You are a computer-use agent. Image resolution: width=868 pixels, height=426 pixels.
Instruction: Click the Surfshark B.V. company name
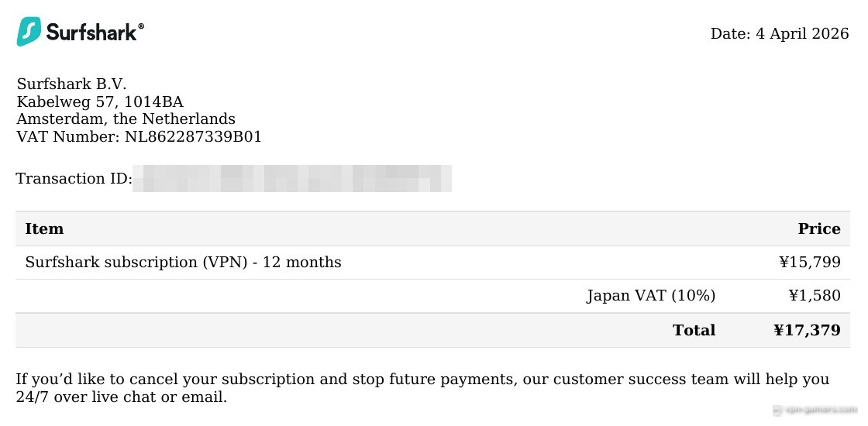71,84
